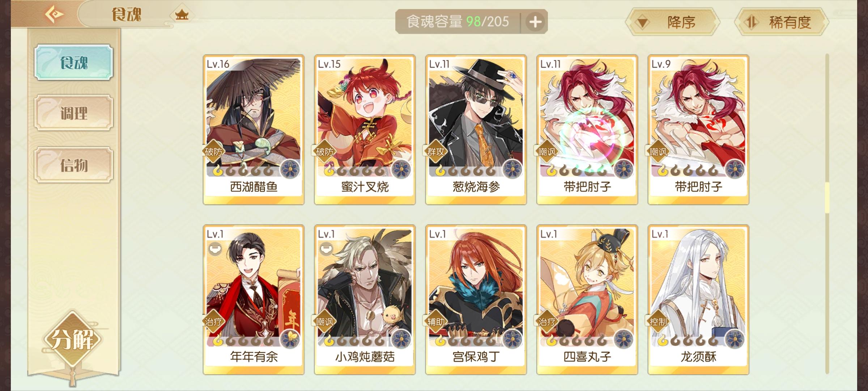Viewport: 868px width, 391px height.
Task: Switch to the 调理 tab
Action: click(x=74, y=113)
